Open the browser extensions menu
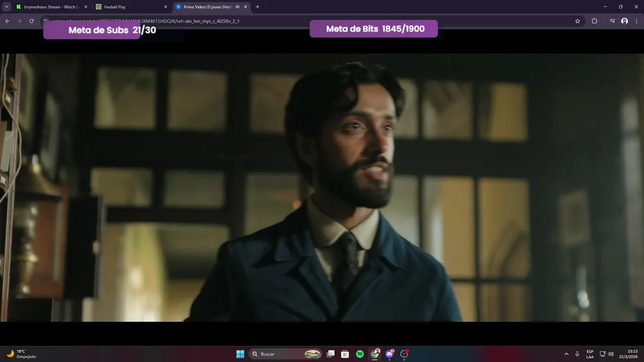The height and width of the screenshot is (362, 644). pos(595,21)
